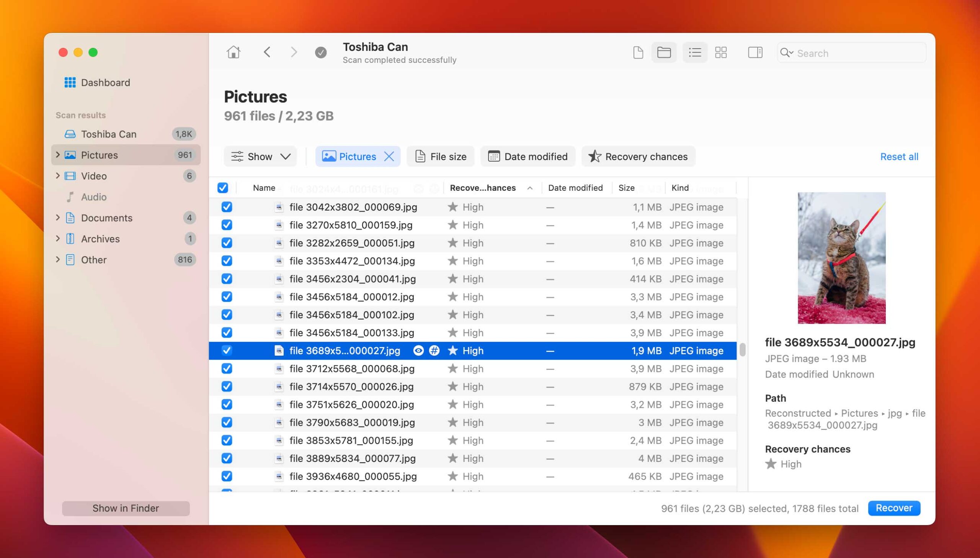Select row file 3751x5626_000020.jpg
980x558 pixels.
[x=472, y=404]
